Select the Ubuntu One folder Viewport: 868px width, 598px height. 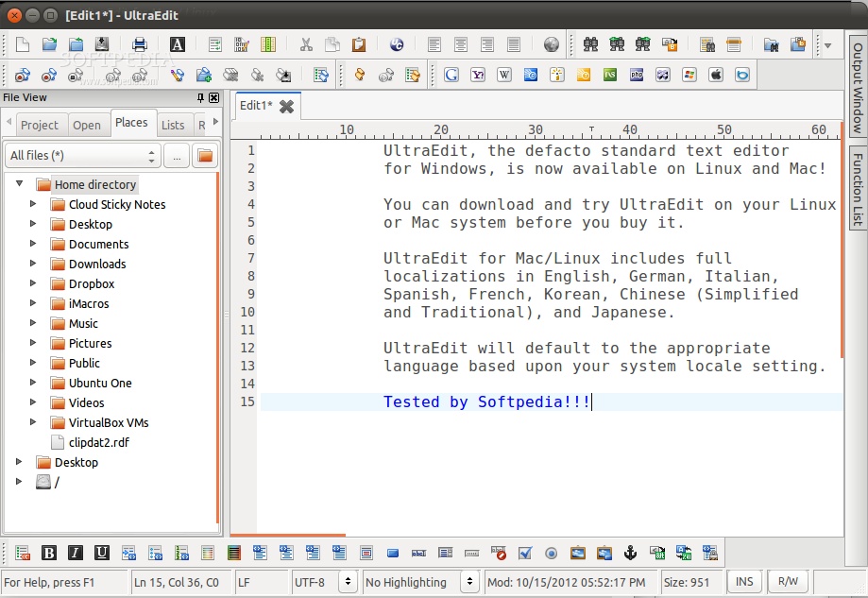pyautogui.click(x=100, y=384)
